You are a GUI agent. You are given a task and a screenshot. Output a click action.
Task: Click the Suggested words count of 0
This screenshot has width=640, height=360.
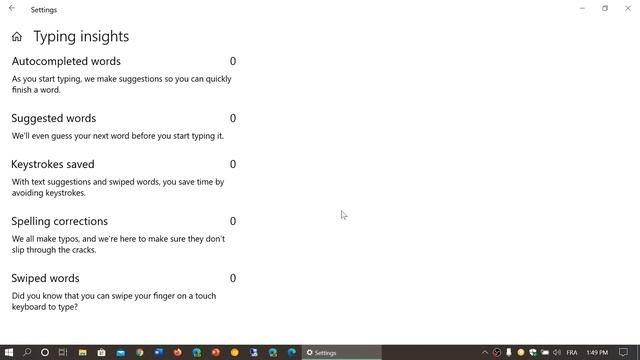coord(233,118)
